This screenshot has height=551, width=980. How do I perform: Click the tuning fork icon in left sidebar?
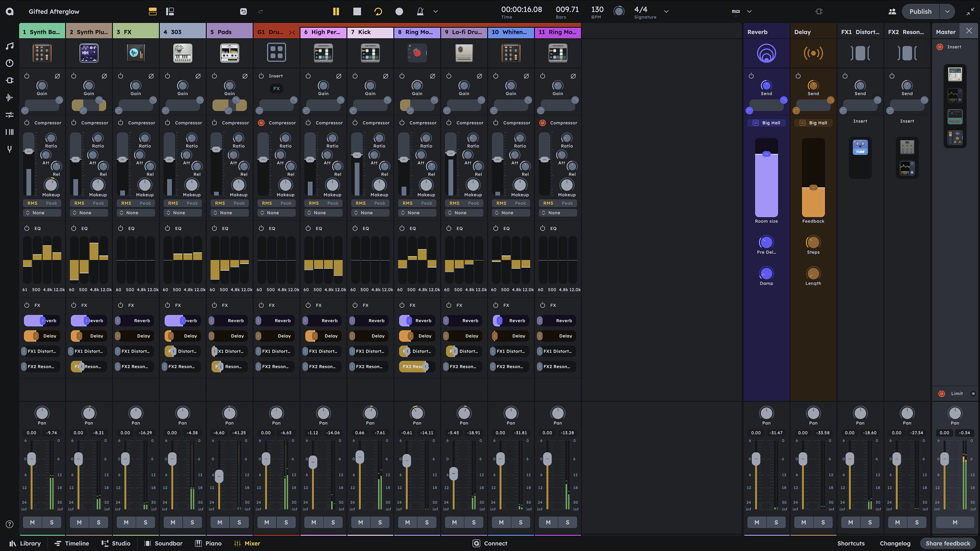10,149
